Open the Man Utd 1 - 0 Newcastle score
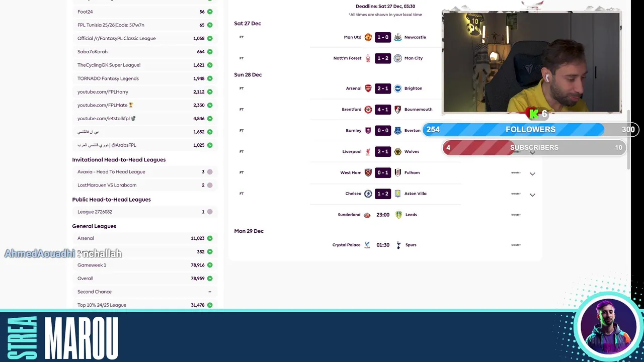644x362 pixels. [383, 37]
